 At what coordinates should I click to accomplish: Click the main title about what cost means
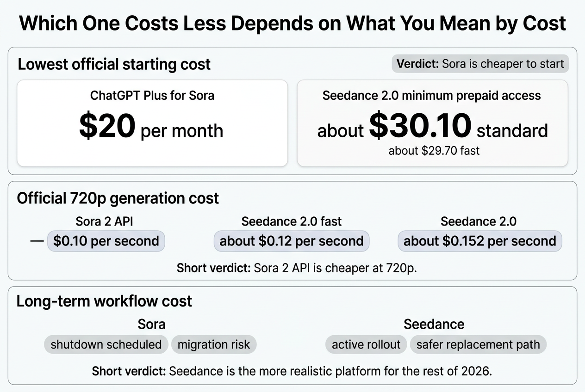[292, 23]
